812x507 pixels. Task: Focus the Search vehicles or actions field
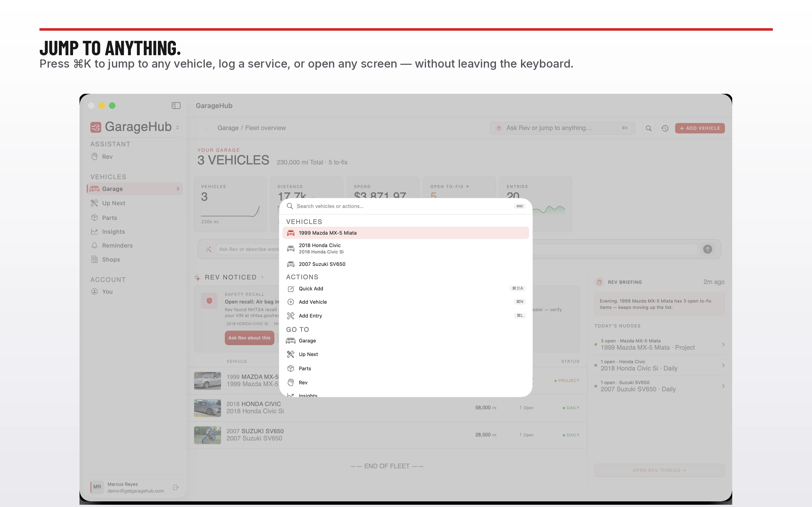pos(404,206)
